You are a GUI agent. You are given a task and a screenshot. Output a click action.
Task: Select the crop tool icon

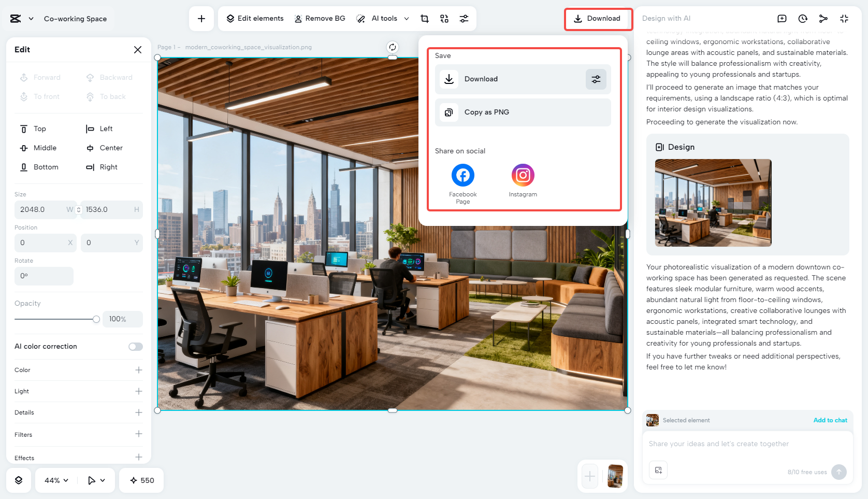[425, 19]
